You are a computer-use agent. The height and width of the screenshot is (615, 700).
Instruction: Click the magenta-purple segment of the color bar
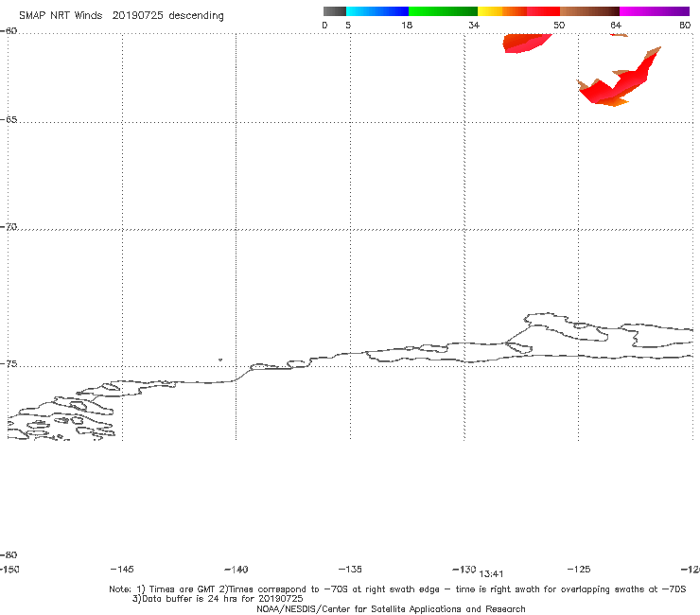(x=655, y=11)
